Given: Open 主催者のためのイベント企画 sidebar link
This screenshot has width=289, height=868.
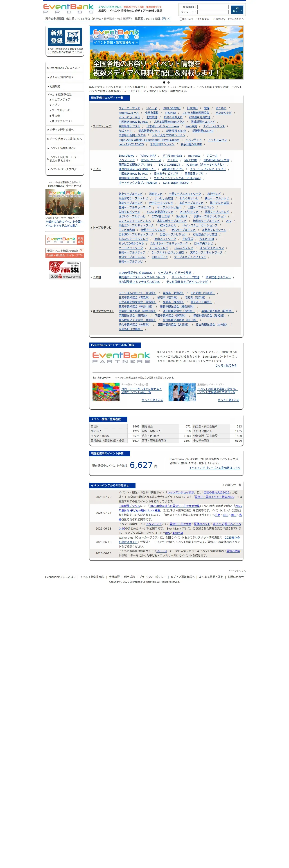Looking at the screenshot, I should click(x=64, y=223).
